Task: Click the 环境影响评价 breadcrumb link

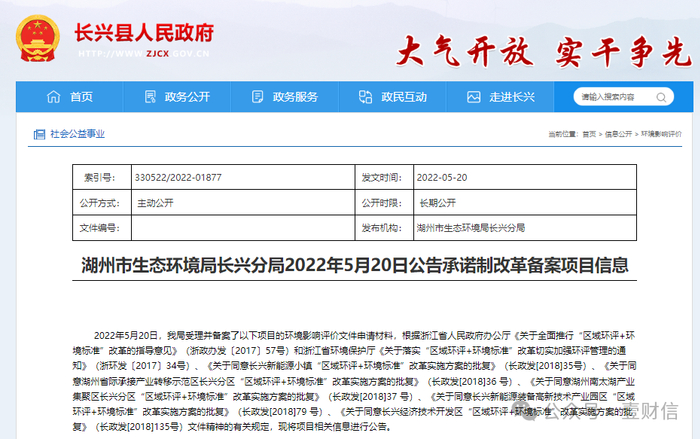Action: click(x=661, y=134)
